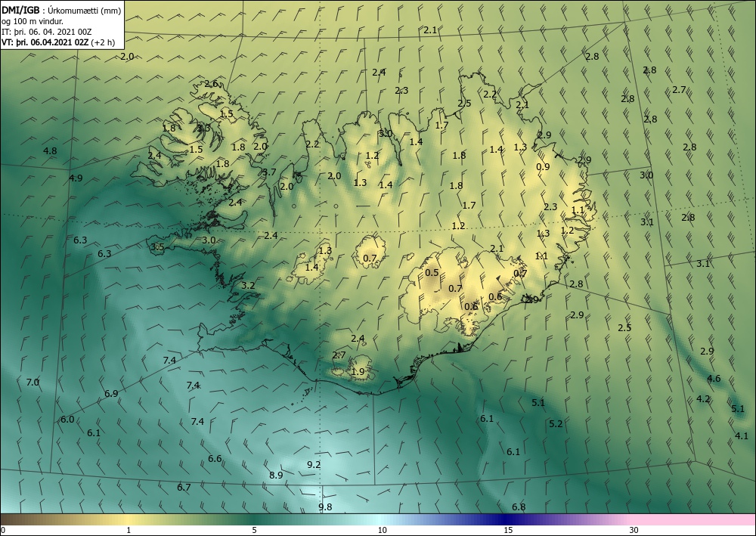Click the 4.9 map value
This screenshot has height=536, width=756.
(76, 178)
